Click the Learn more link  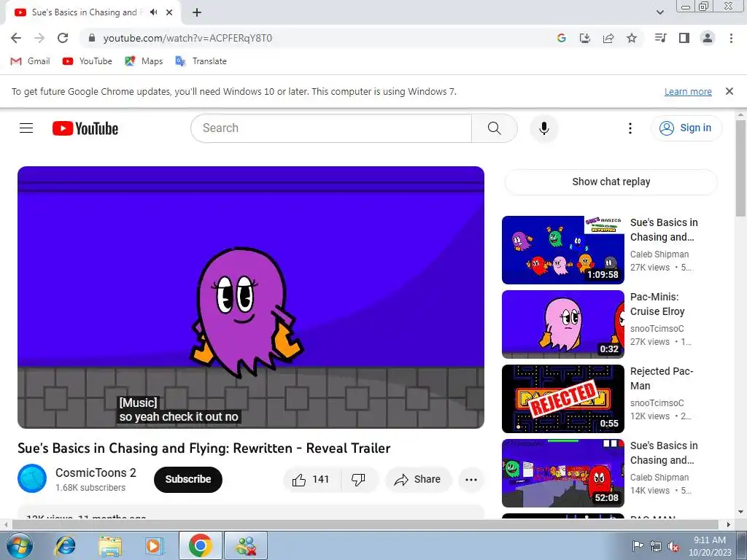coord(688,91)
